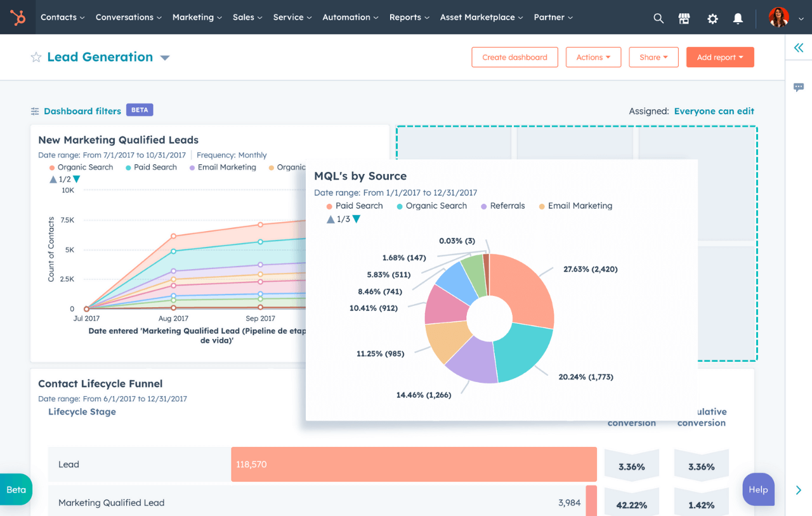
Task: Open the Add report dropdown
Action: tap(720, 56)
